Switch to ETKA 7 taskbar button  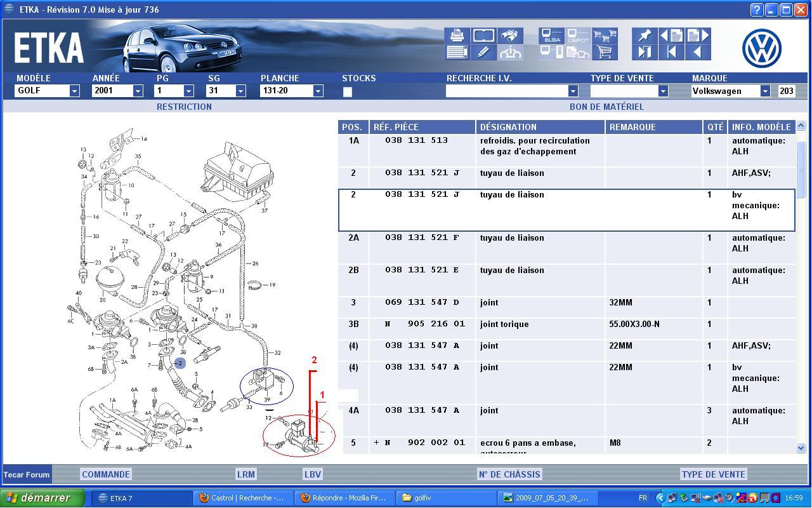pos(142,498)
